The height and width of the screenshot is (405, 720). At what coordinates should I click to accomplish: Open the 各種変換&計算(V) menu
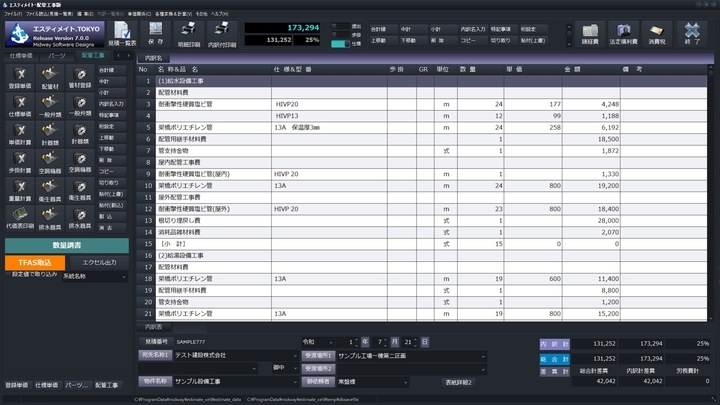(174, 14)
